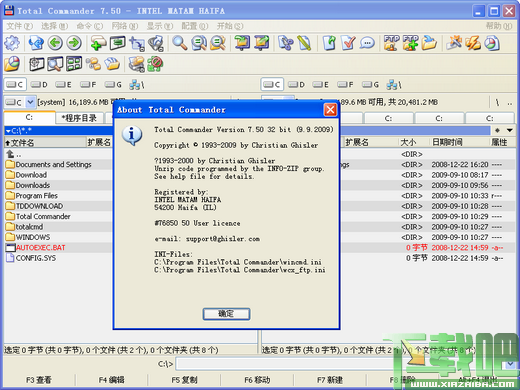The height and width of the screenshot is (390, 520).
Task: Switch left panel to drive D
Action: [39, 85]
